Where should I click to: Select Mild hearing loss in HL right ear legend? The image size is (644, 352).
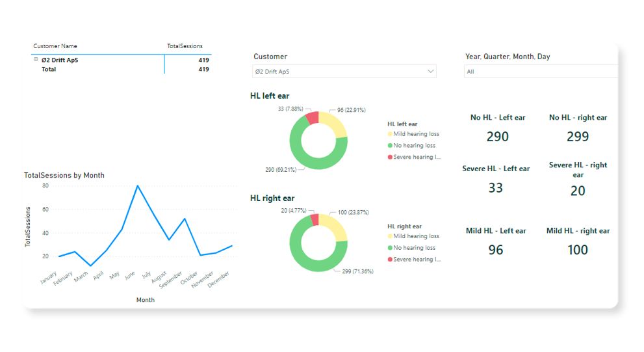coord(416,236)
